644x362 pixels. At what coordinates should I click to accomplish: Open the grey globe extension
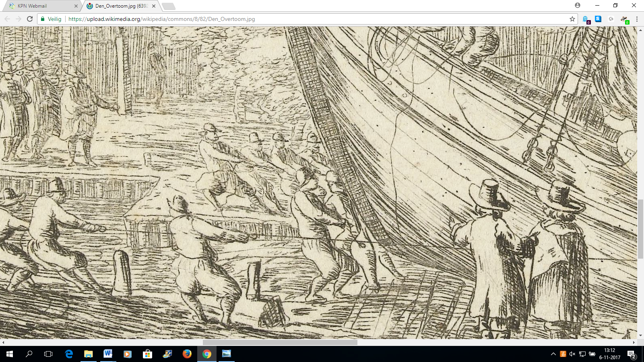[611, 19]
